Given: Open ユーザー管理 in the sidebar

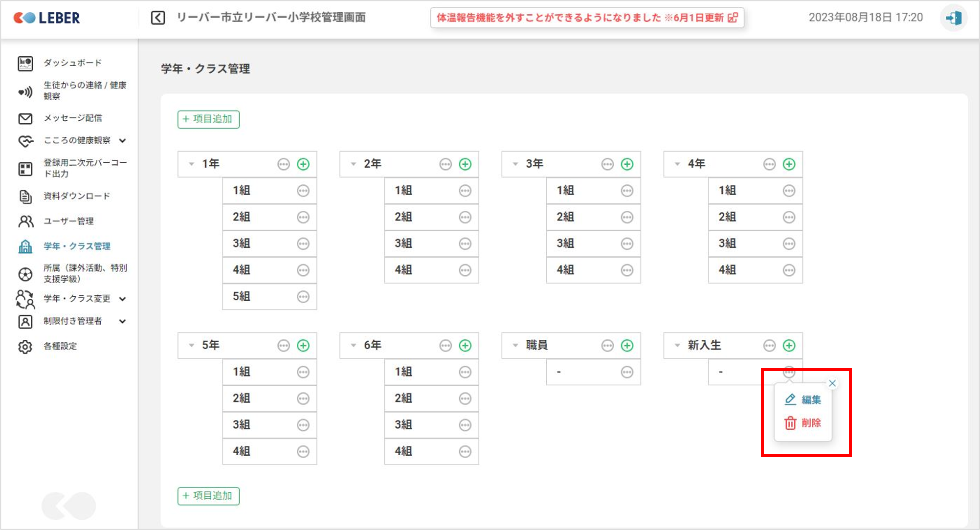Looking at the screenshot, I should pos(68,221).
